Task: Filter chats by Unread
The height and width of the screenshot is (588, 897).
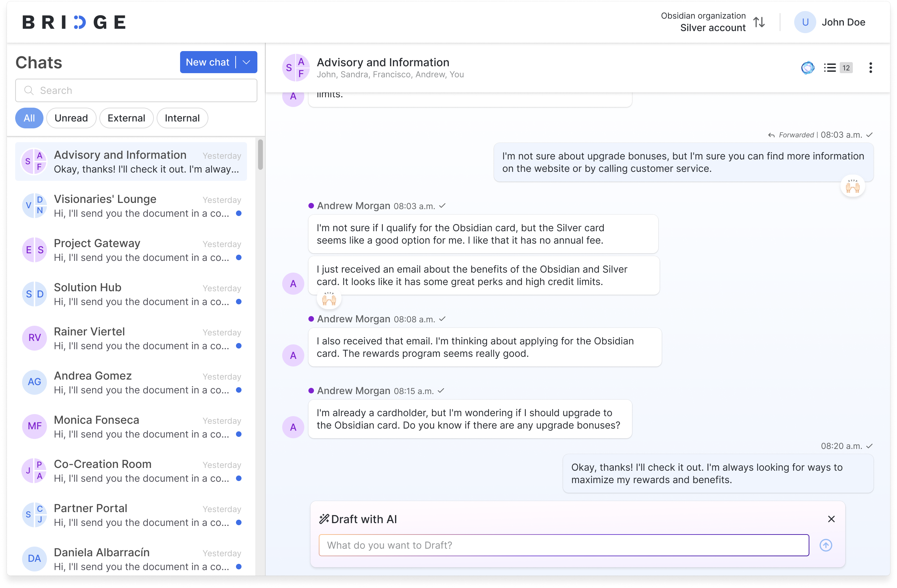Action: pos(71,118)
